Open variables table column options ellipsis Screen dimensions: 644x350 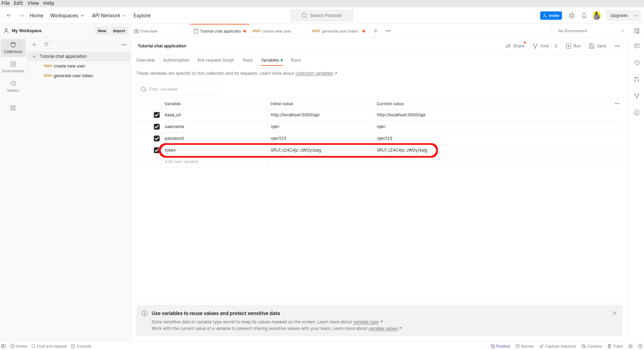[617, 104]
